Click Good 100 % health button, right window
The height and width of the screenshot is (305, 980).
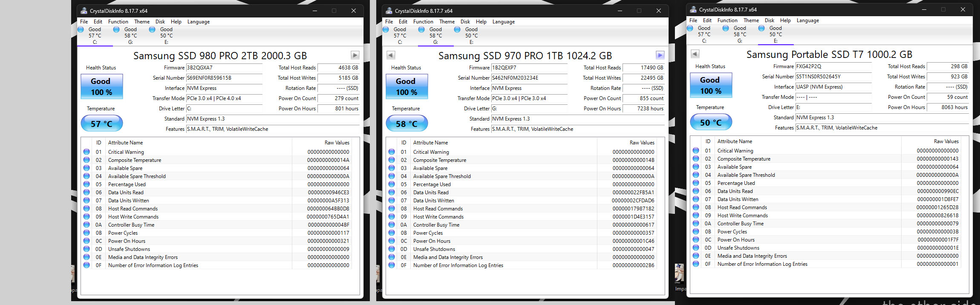(x=711, y=85)
